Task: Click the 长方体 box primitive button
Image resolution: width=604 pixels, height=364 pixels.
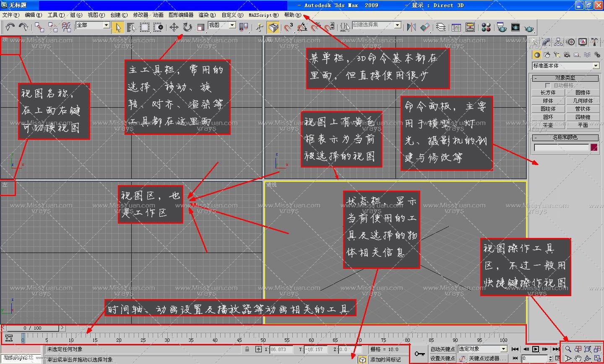Action: pos(548,93)
